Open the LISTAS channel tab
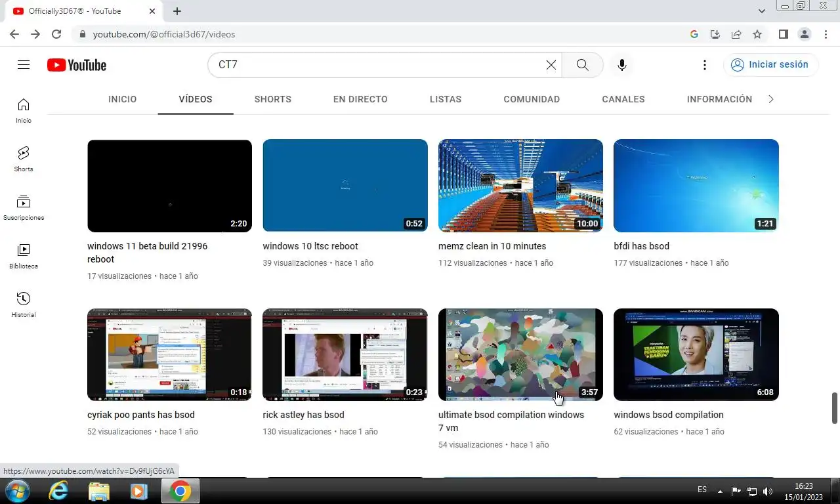840x504 pixels. point(446,99)
